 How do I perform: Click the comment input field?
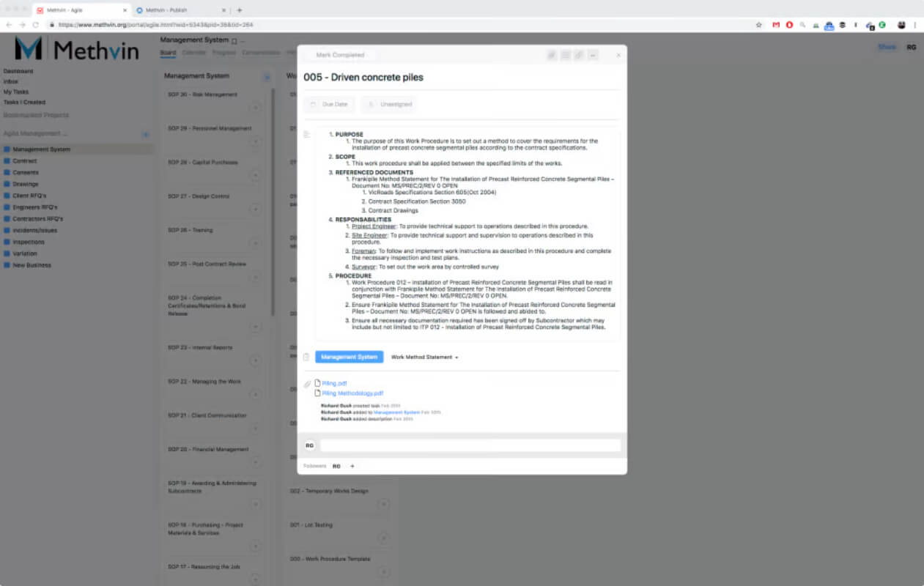[x=470, y=445]
